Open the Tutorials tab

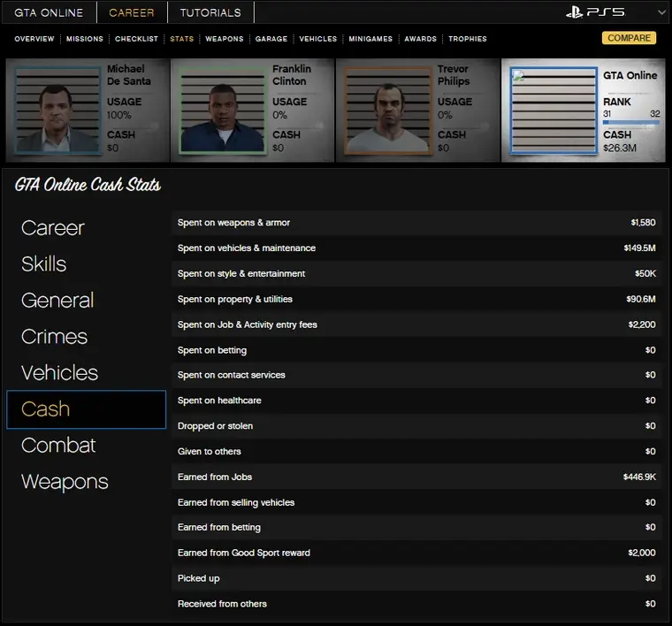point(210,12)
